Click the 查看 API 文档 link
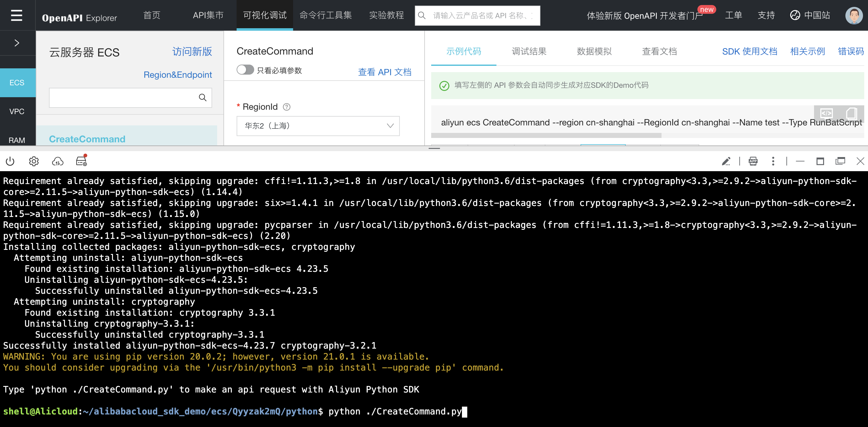Image resolution: width=868 pixels, height=427 pixels. (384, 72)
